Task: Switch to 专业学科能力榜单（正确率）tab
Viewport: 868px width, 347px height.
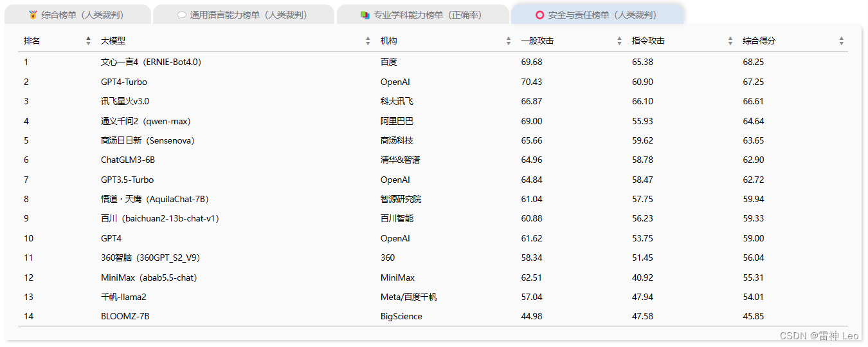Action: (422, 14)
